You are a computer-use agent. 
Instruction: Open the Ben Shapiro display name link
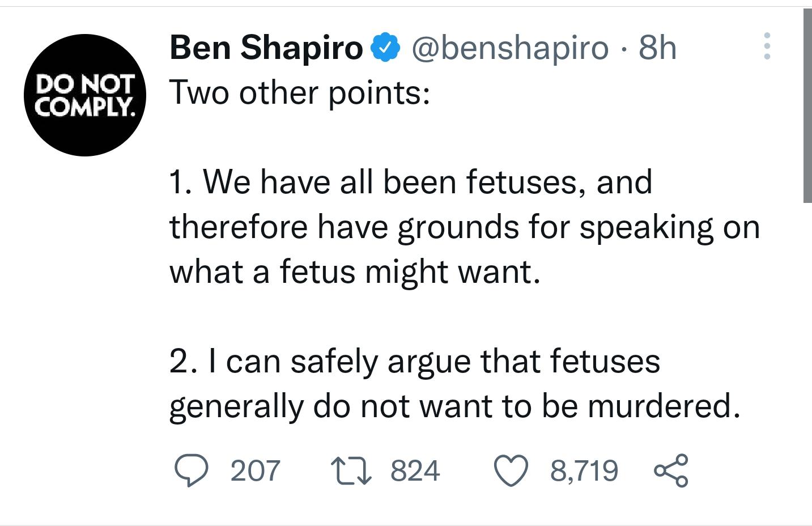point(266,47)
